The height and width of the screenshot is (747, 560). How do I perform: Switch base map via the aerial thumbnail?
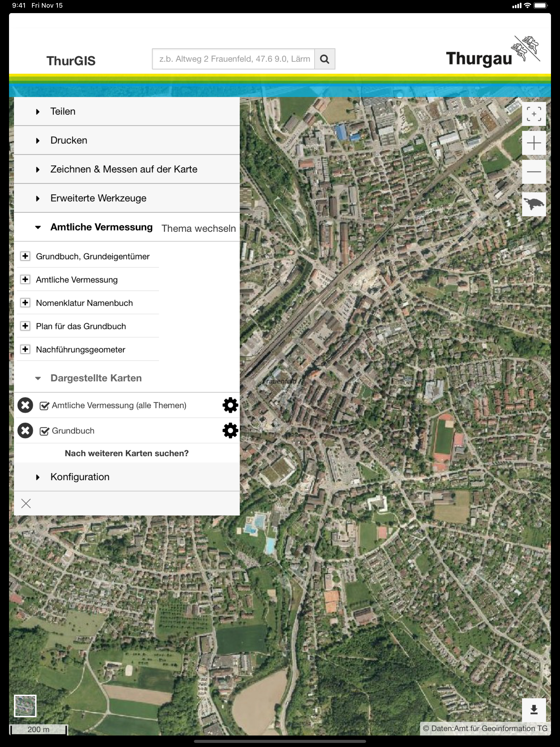(25, 706)
